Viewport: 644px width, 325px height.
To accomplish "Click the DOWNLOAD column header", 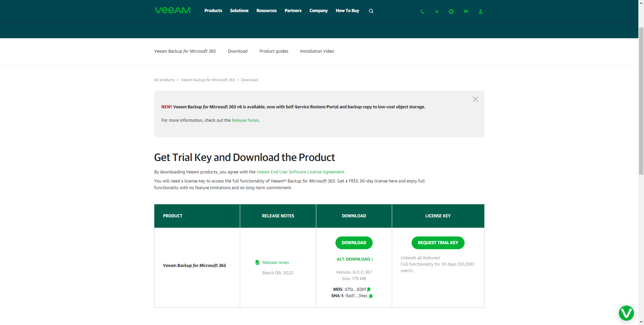I will point(354,216).
